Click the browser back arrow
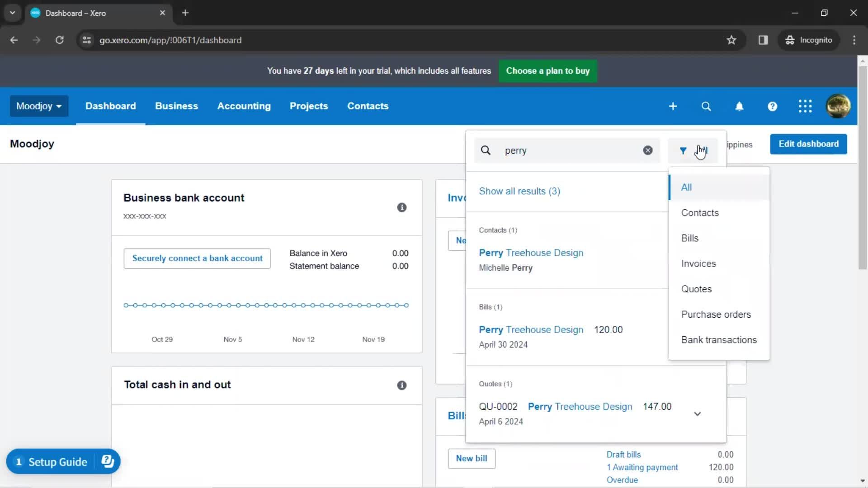This screenshot has width=868, height=488. click(x=14, y=40)
